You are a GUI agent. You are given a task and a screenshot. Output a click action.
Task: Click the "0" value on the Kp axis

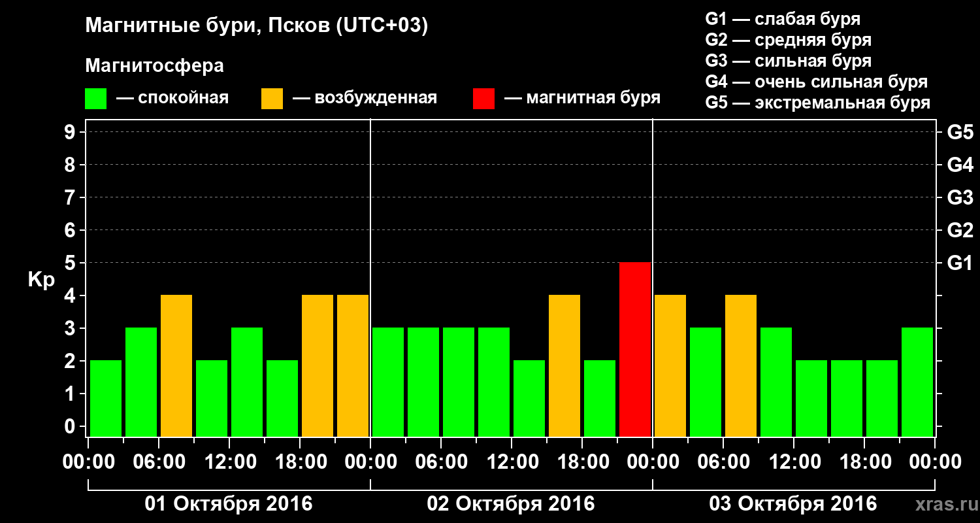(x=71, y=426)
